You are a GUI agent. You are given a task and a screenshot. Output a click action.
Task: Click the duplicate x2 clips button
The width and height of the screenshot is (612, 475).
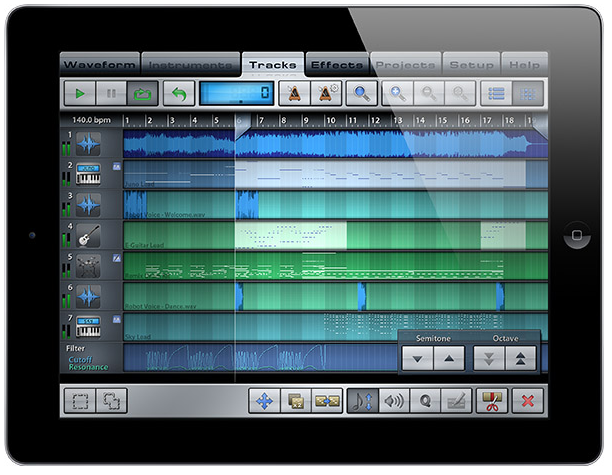(296, 401)
